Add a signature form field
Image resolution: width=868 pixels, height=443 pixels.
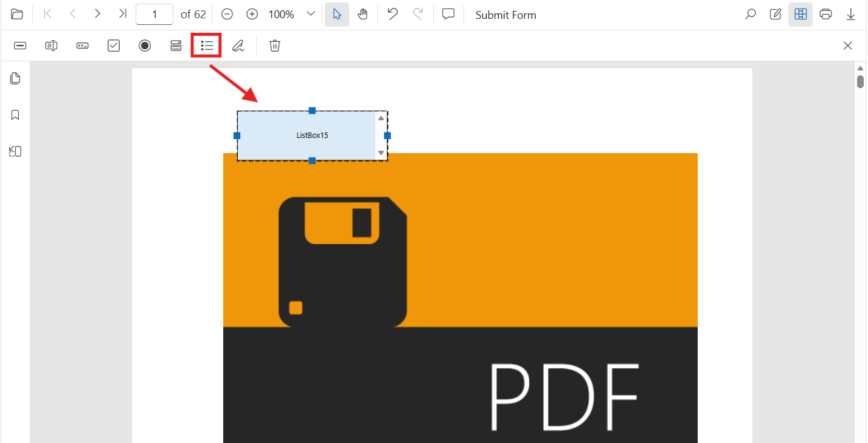[238, 46]
